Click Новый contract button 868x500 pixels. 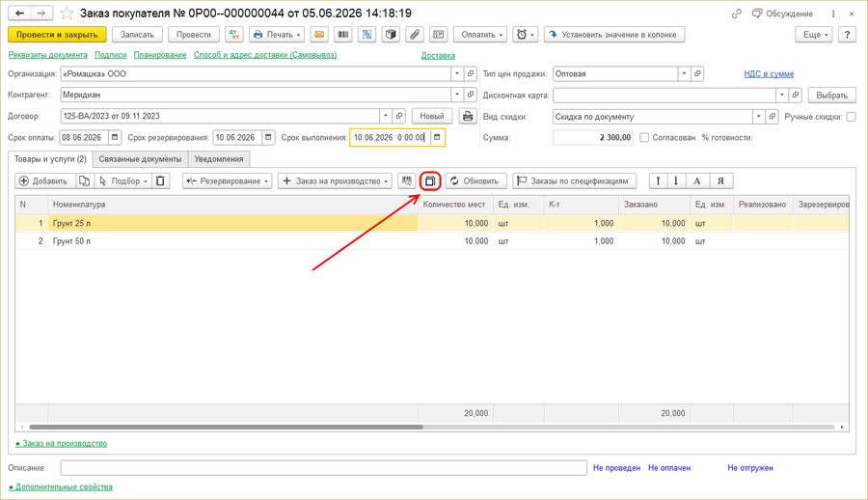coord(432,116)
